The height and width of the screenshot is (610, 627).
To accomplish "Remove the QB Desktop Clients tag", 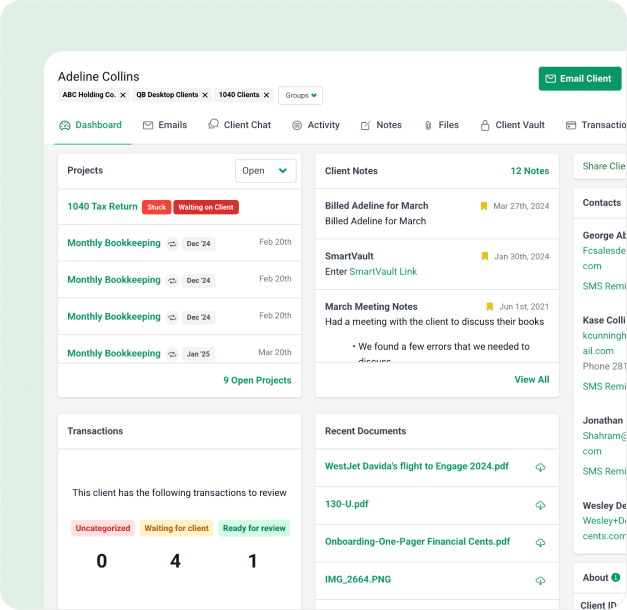I will pyautogui.click(x=205, y=95).
